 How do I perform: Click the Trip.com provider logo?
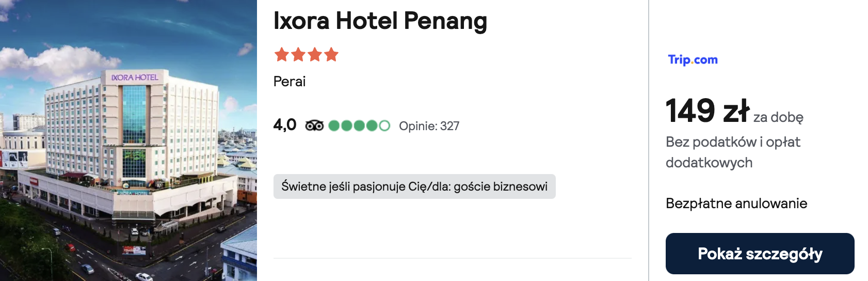pos(693,59)
